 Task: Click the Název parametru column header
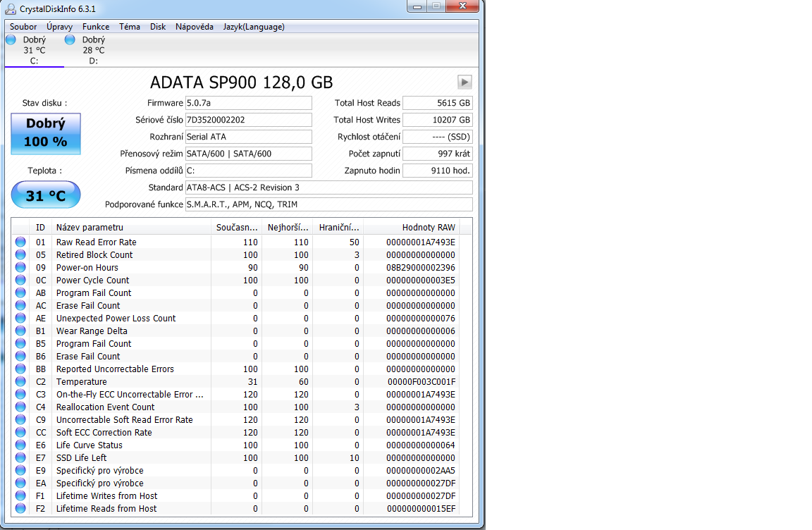tap(132, 227)
